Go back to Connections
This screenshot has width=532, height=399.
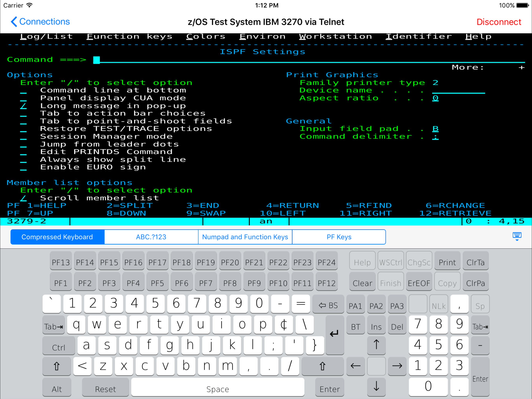40,22
